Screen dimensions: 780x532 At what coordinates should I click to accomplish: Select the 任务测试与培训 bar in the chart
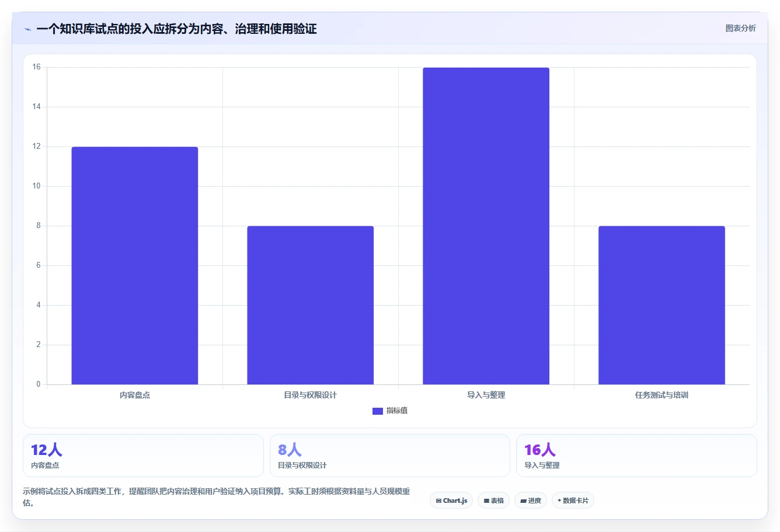click(661, 305)
